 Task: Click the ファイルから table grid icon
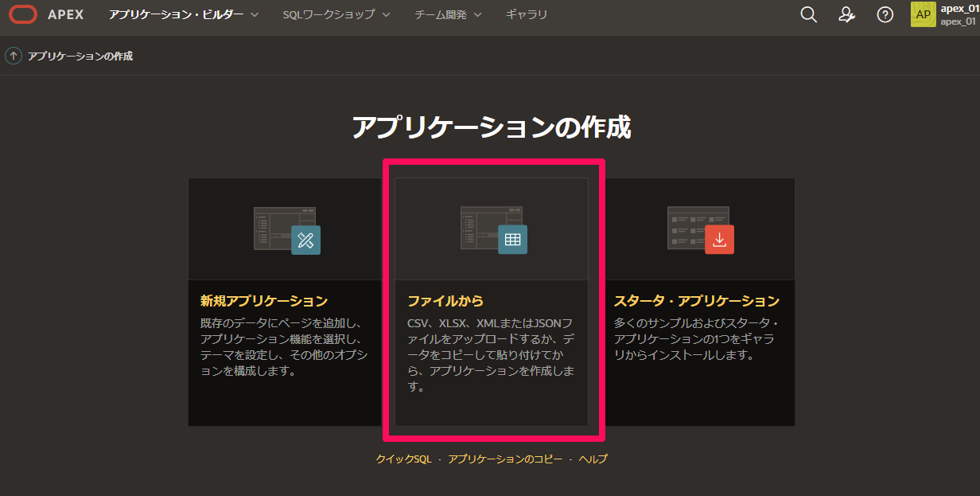(512, 240)
